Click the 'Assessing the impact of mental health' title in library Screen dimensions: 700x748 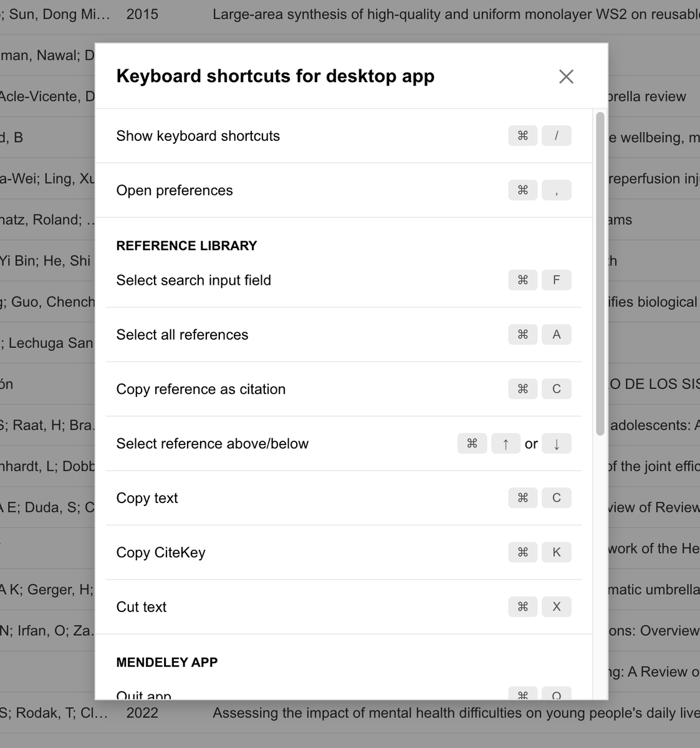456,712
